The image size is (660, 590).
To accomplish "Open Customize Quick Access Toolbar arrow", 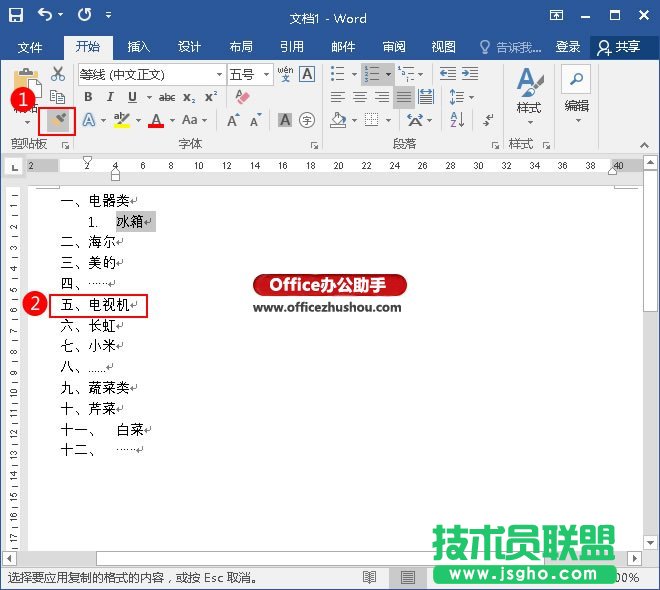I will pos(109,15).
